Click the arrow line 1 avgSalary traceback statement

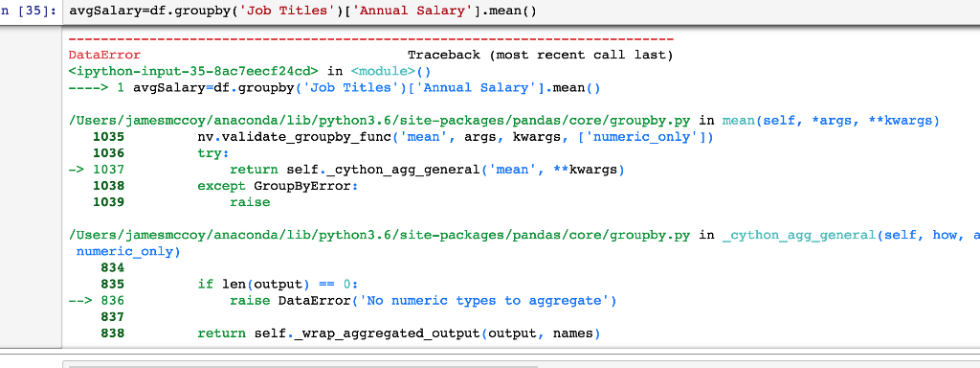pyautogui.click(x=334, y=87)
